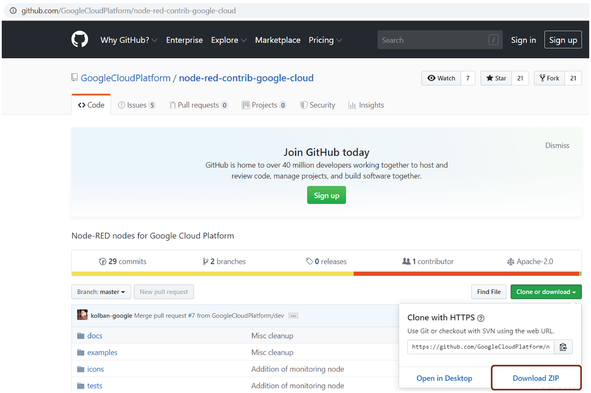View the 29 commits history
Image resolution: width=591 pixels, height=393 pixels.
click(122, 261)
